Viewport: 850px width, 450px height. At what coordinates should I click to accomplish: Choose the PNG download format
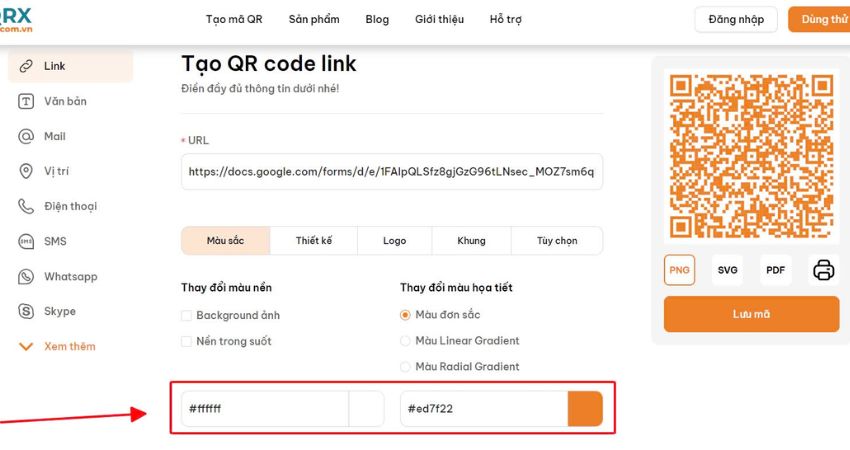[x=679, y=270]
